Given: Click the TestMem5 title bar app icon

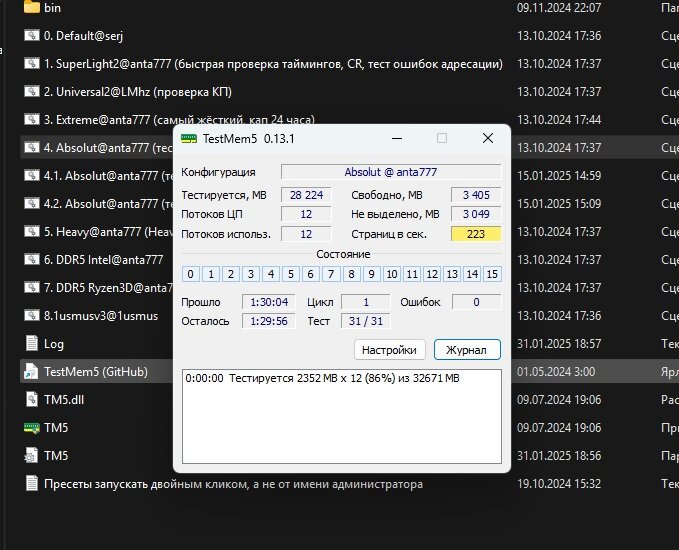Looking at the screenshot, I should coord(189,139).
